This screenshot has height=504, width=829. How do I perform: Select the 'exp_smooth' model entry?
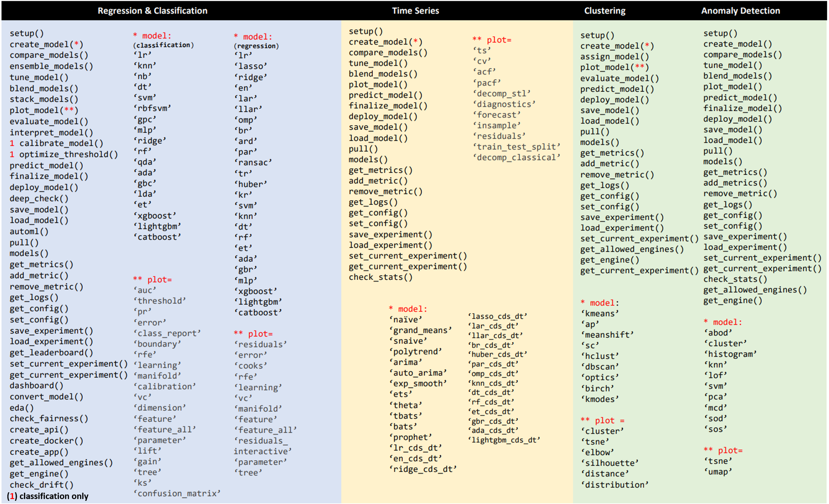(x=417, y=384)
